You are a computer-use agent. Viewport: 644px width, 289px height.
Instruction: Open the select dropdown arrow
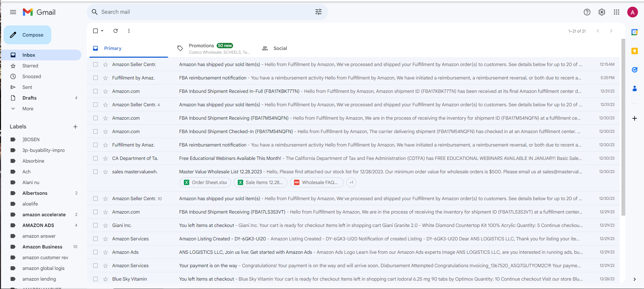click(102, 31)
